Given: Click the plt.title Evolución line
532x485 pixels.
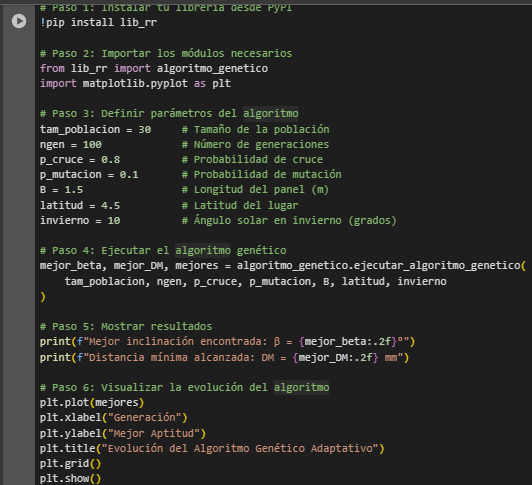Looking at the screenshot, I should 212,448.
